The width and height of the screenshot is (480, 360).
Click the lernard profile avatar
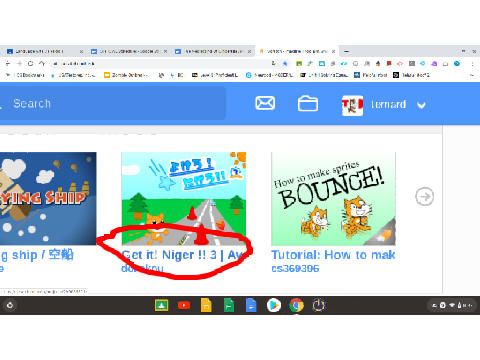pyautogui.click(x=352, y=105)
